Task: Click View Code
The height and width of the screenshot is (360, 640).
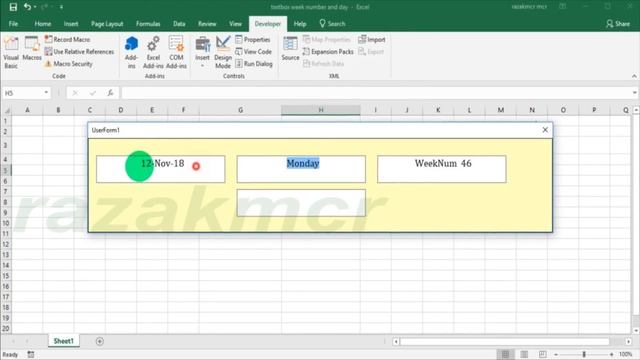Action: click(253, 51)
